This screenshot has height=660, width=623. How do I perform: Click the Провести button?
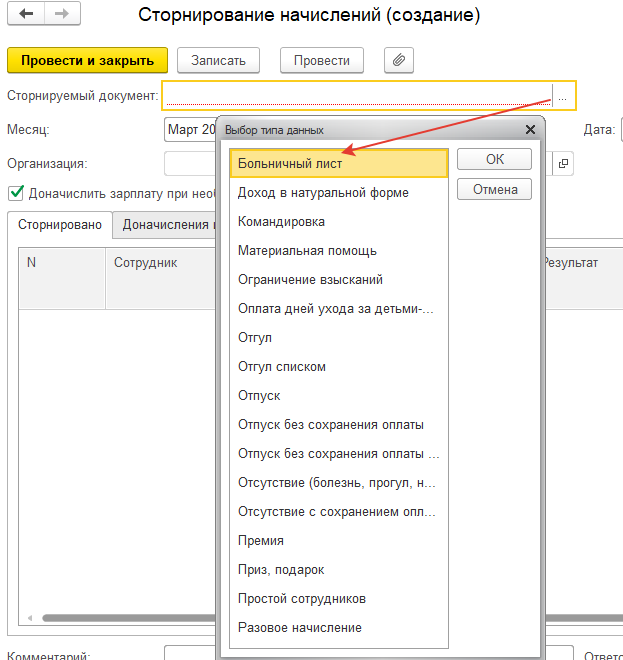click(x=322, y=60)
